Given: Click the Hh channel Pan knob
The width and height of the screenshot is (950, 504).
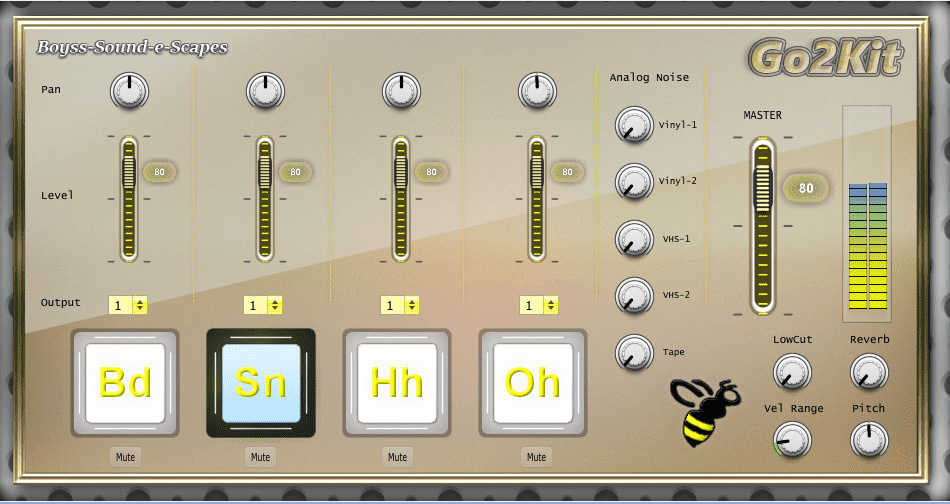Looking at the screenshot, I should click(401, 91).
